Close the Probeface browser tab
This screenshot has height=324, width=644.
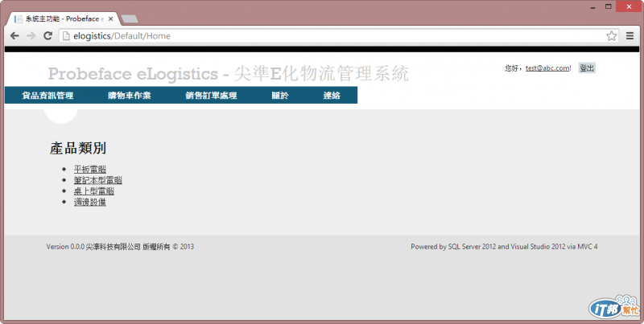point(110,18)
